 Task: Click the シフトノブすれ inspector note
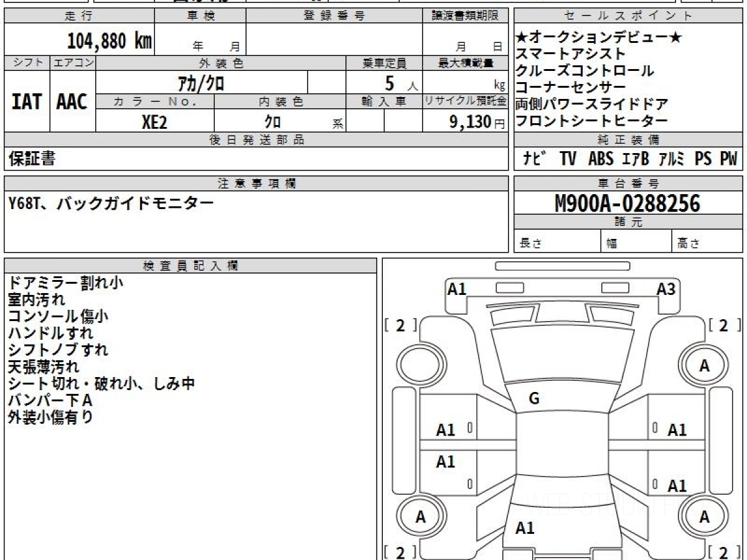click(x=58, y=350)
